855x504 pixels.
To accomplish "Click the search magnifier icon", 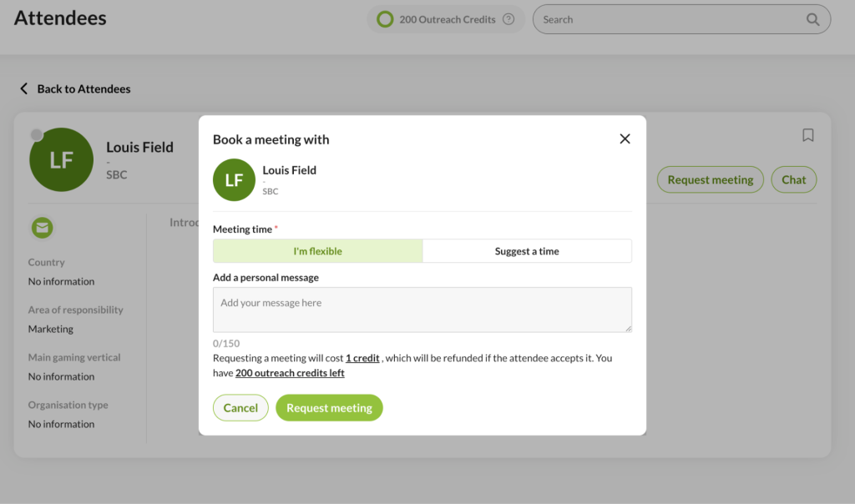I will click(x=812, y=20).
